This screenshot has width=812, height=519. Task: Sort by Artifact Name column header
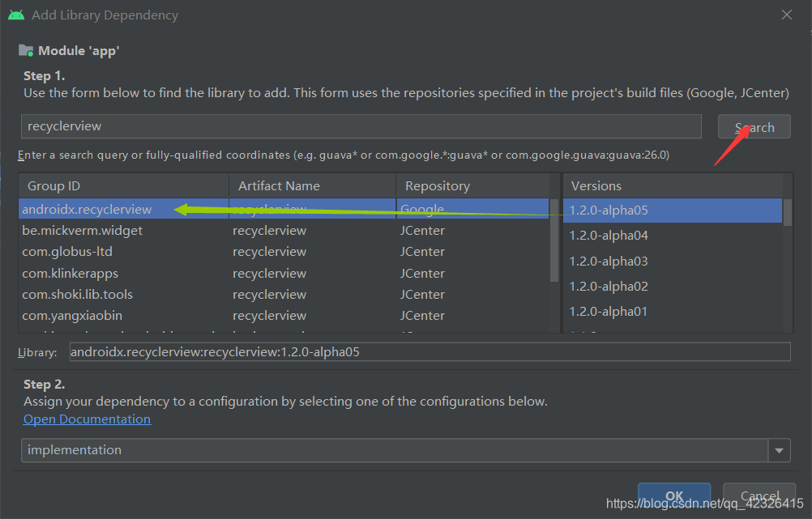point(312,185)
